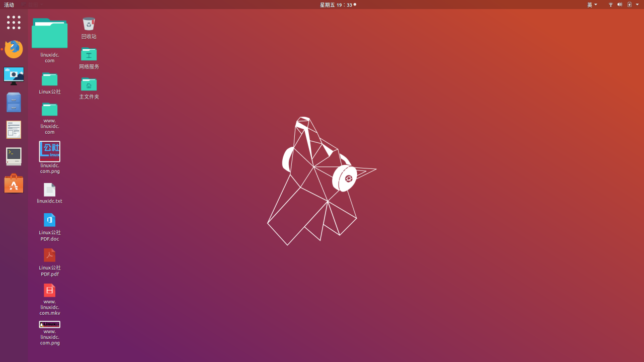Click the volume speaker icon
This screenshot has height=362, width=644.
pos(620,5)
